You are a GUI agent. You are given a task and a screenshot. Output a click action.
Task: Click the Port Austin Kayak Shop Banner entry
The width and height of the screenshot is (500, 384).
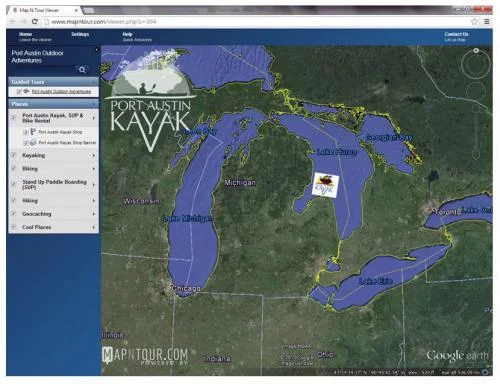pyautogui.click(x=67, y=143)
